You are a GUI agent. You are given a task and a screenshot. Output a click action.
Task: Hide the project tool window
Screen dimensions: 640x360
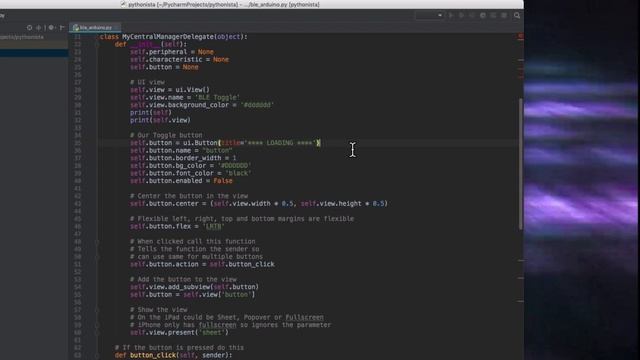[62, 28]
